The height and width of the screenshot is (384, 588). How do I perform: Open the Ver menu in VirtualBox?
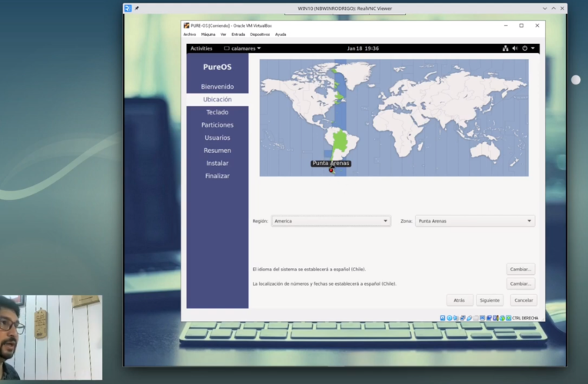(223, 35)
